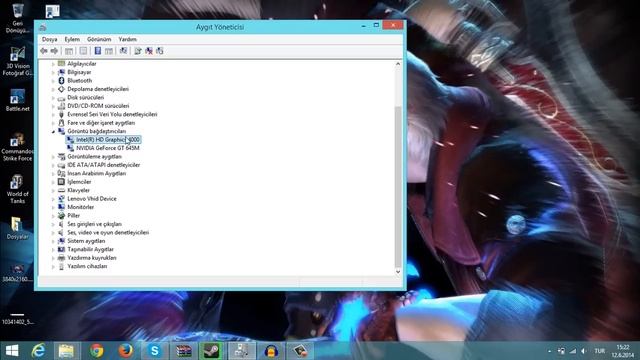
Task: Select Intel(R) HD Graphics 4000 device
Action: (108, 140)
